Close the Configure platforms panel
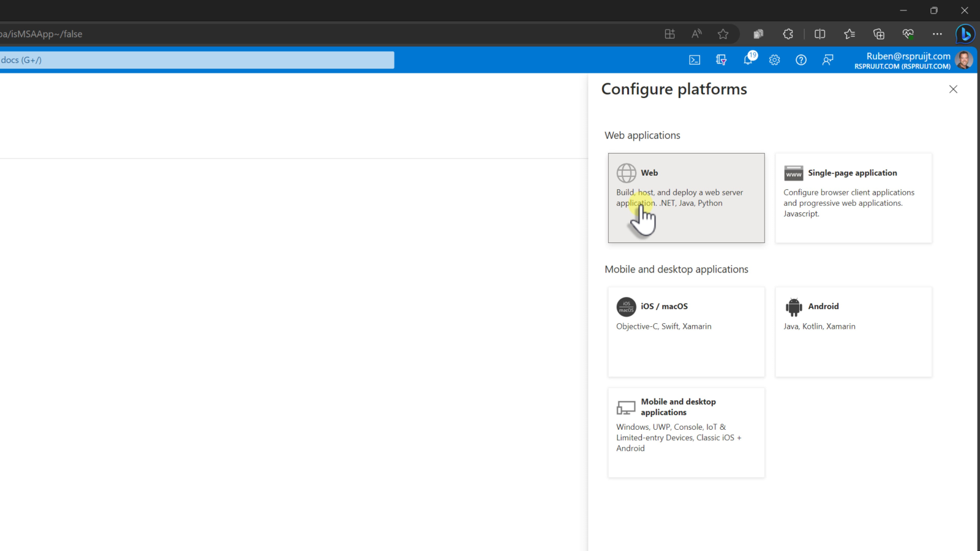This screenshot has width=980, height=551. [x=953, y=89]
